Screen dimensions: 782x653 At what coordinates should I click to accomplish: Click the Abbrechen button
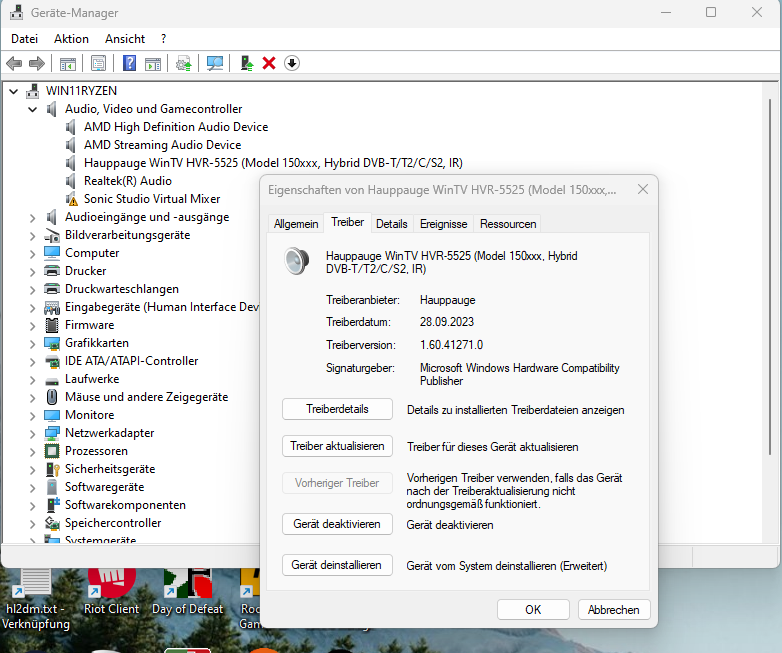tap(614, 610)
